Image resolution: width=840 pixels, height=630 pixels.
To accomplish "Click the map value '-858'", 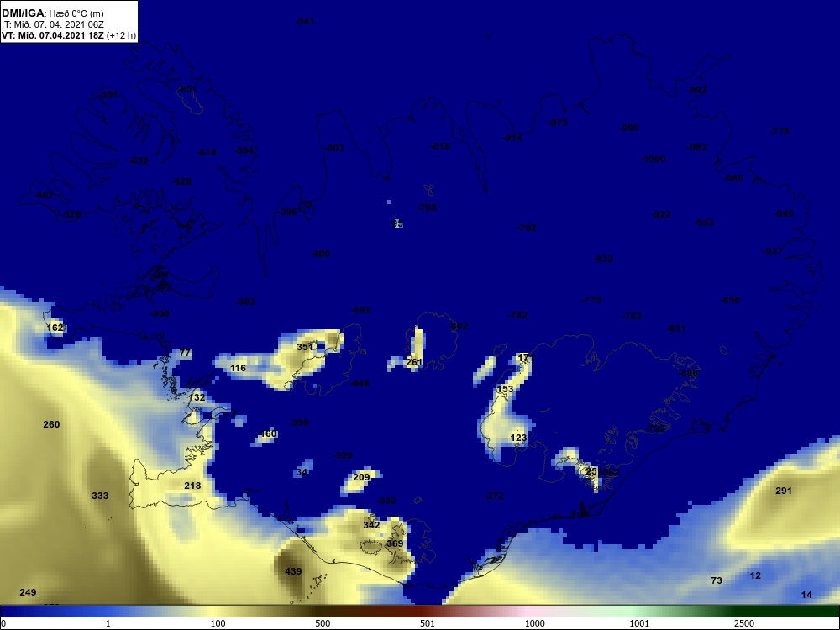I will [x=731, y=300].
